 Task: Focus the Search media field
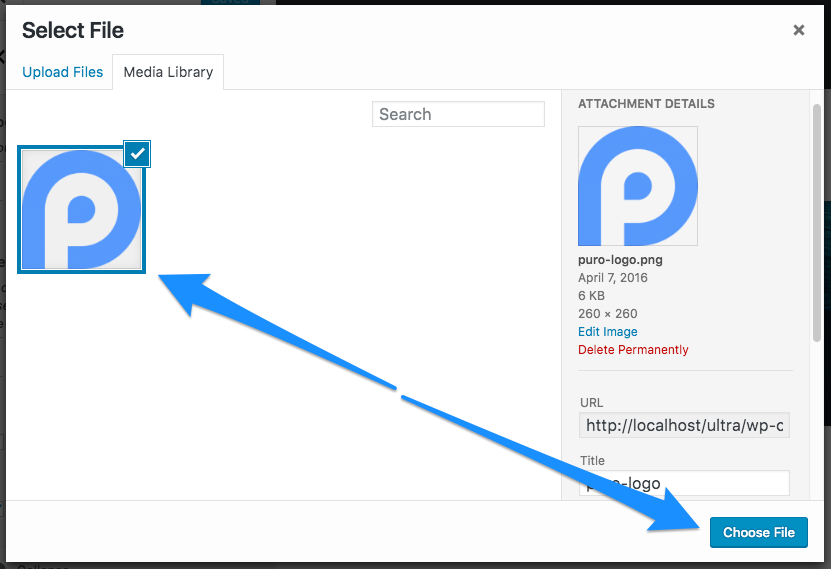[458, 114]
